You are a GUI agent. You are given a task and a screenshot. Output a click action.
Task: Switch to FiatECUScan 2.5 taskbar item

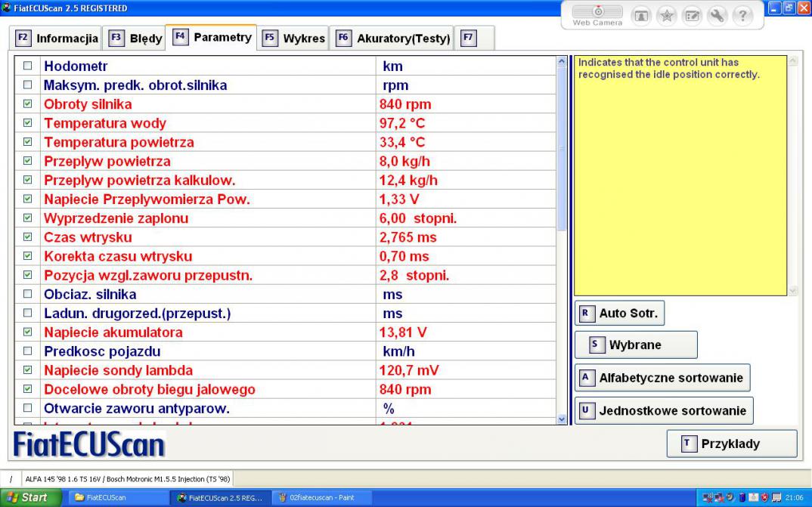click(219, 498)
